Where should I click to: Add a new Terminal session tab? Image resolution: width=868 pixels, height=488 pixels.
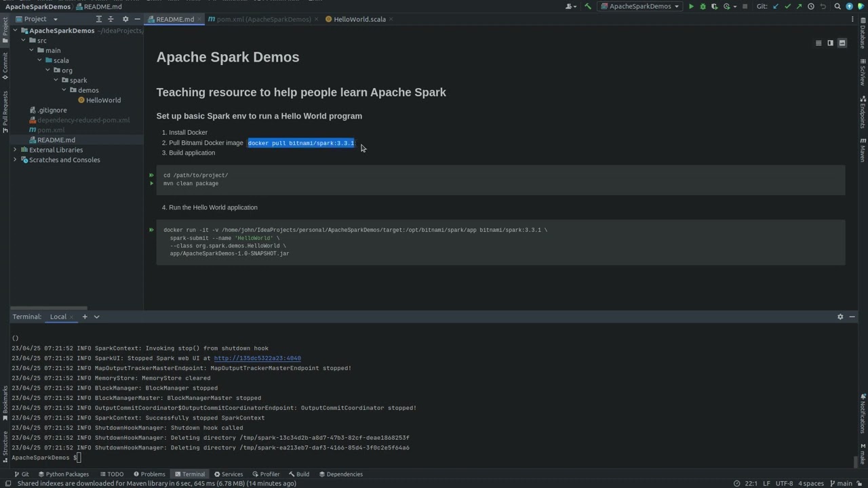click(x=85, y=317)
